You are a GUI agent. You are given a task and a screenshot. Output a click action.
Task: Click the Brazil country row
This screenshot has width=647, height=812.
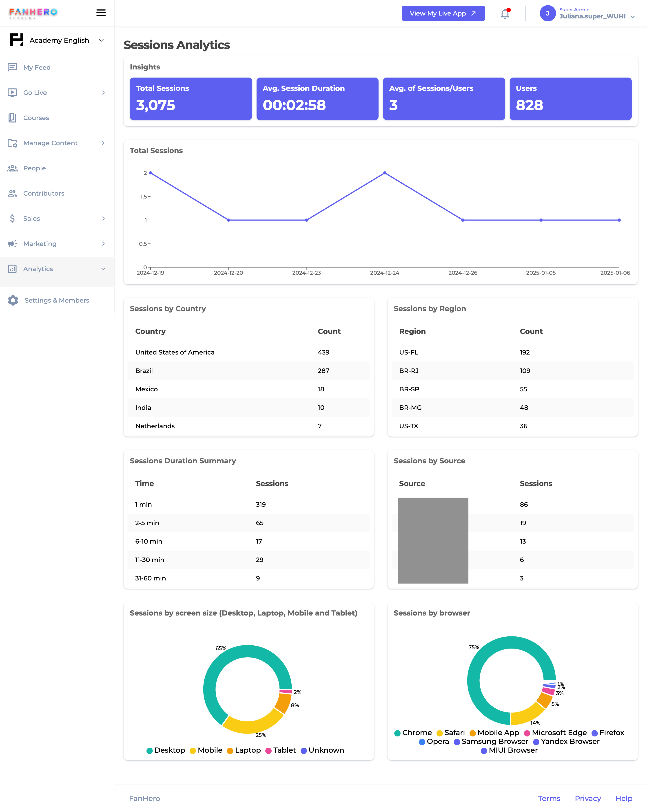tap(249, 371)
